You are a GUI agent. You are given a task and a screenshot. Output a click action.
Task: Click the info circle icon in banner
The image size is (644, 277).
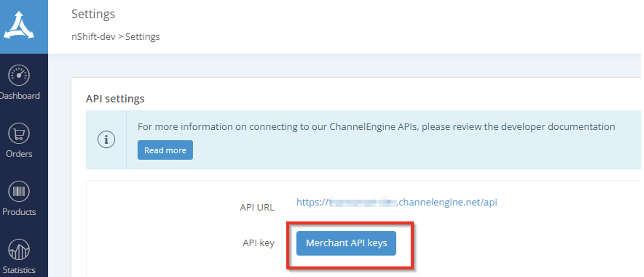106,140
